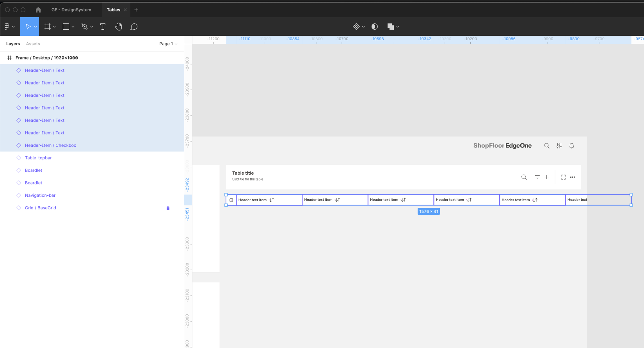Toggle lock on Grid / BaseGrid layer
Screen dimensions: 644x348
click(x=168, y=208)
